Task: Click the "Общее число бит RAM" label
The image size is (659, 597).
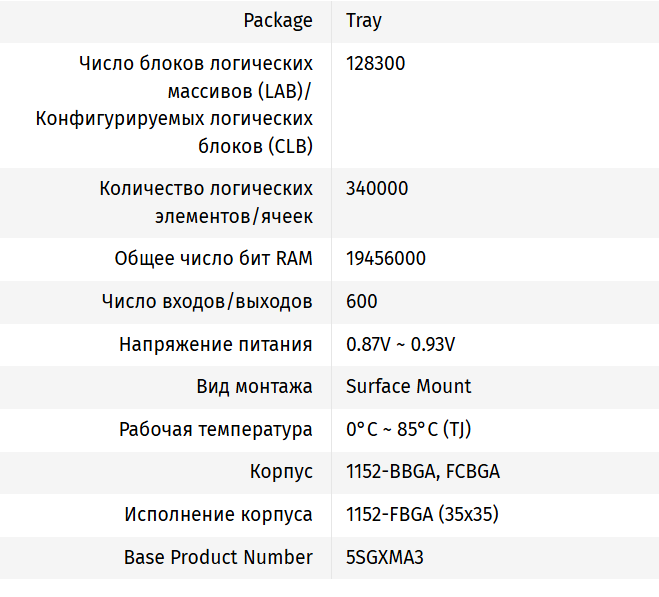Action: click(213, 258)
